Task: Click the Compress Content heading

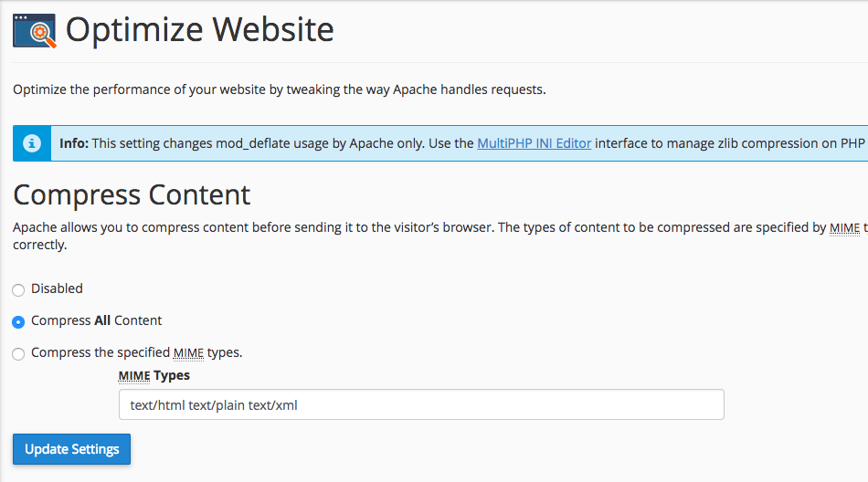Action: pos(132,194)
